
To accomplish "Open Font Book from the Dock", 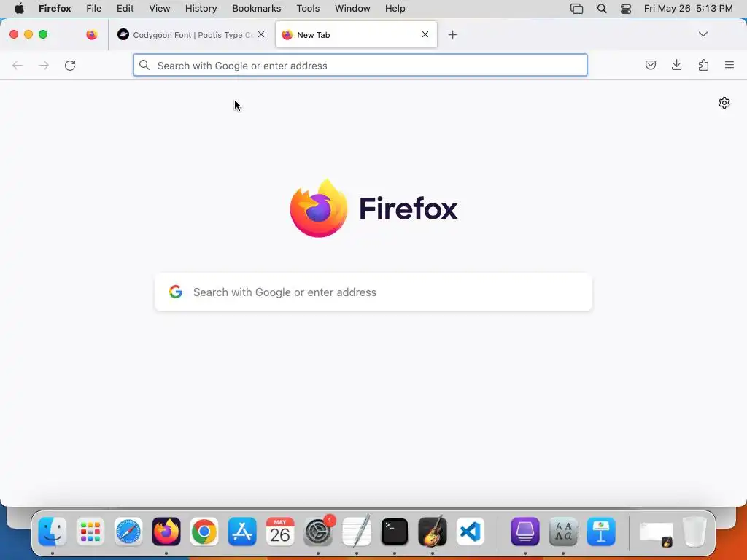I will (x=563, y=532).
